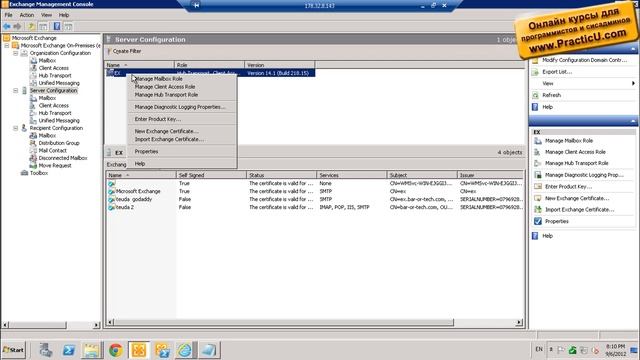Image resolution: width=640 pixels, height=360 pixels.
Task: Choose Manage Hub Transport Role menu entry
Action: [x=166, y=95]
